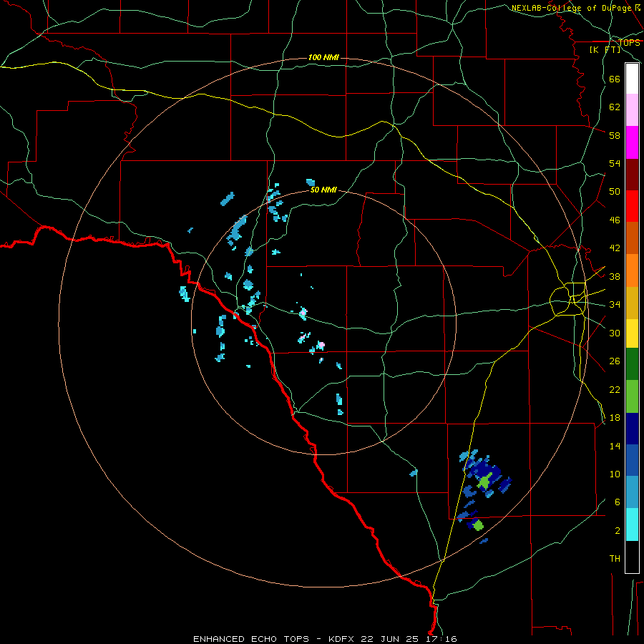Select the dark green legend band

click(x=632, y=364)
